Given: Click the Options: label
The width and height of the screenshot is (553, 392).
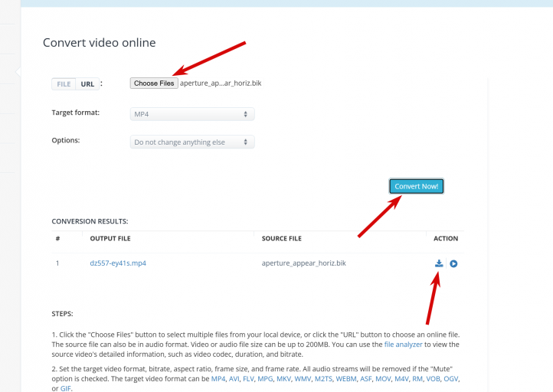Looking at the screenshot, I should coord(66,140).
